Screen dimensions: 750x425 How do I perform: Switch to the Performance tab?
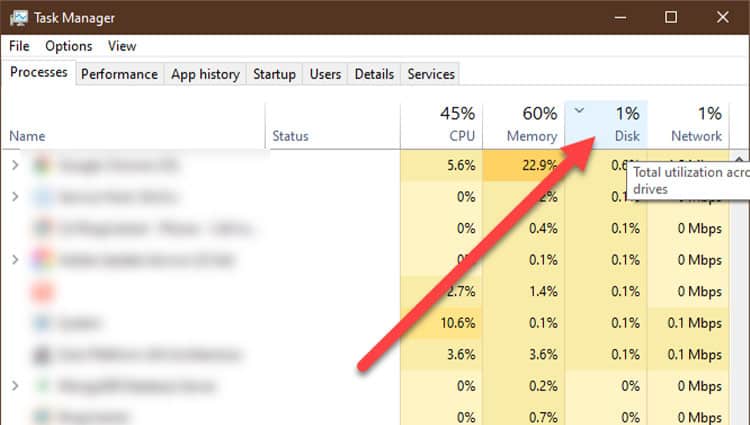pos(120,74)
